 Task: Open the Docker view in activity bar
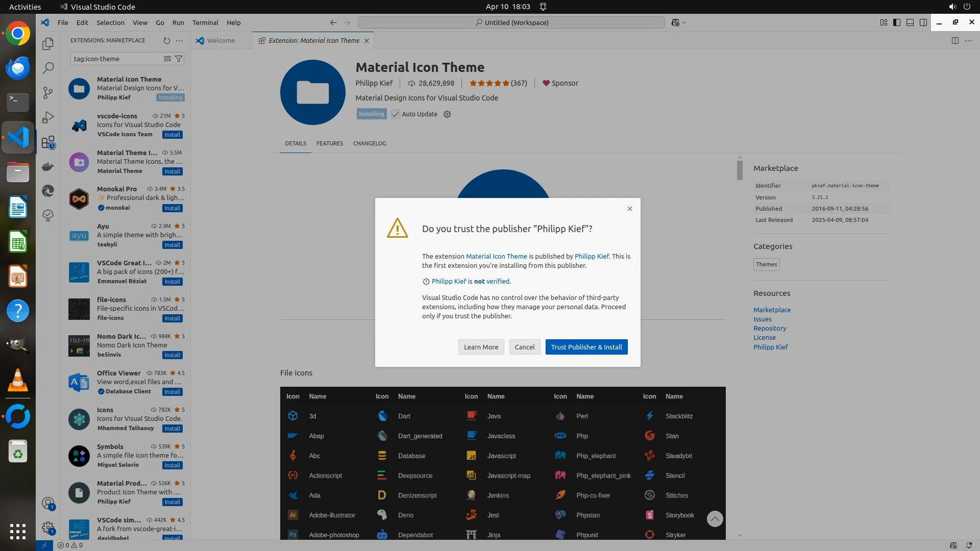click(48, 166)
